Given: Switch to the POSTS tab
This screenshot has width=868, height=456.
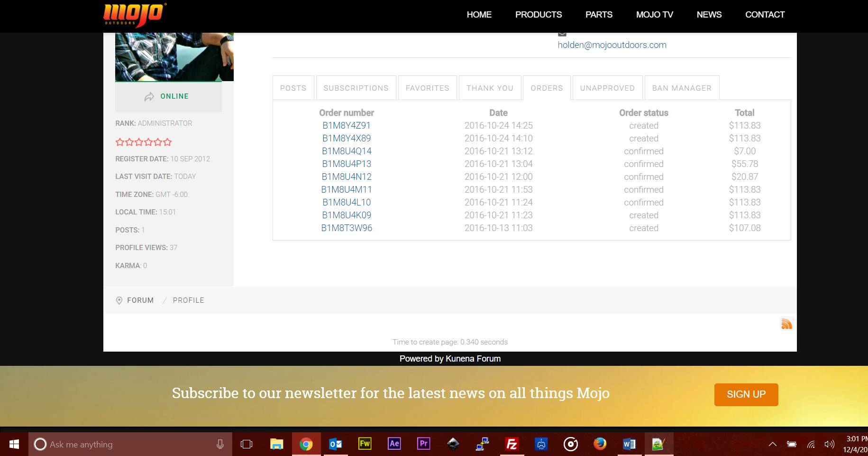Looking at the screenshot, I should (x=293, y=88).
